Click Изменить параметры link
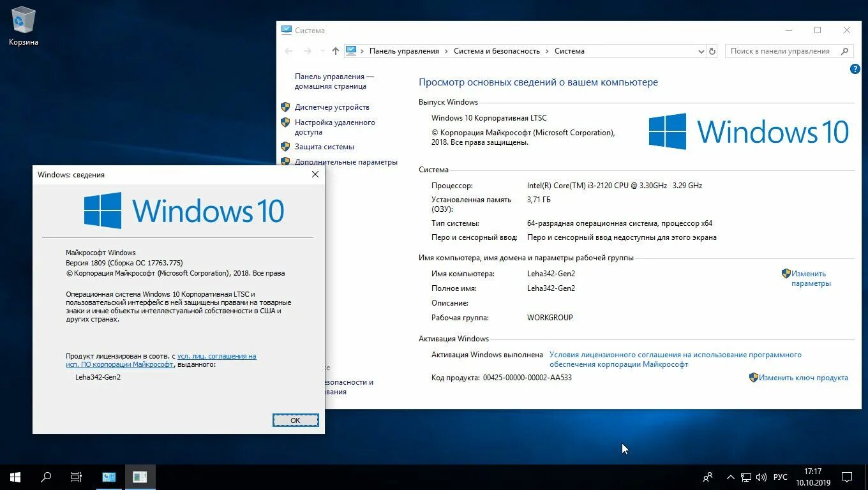The height and width of the screenshot is (490, 868). pos(811,278)
